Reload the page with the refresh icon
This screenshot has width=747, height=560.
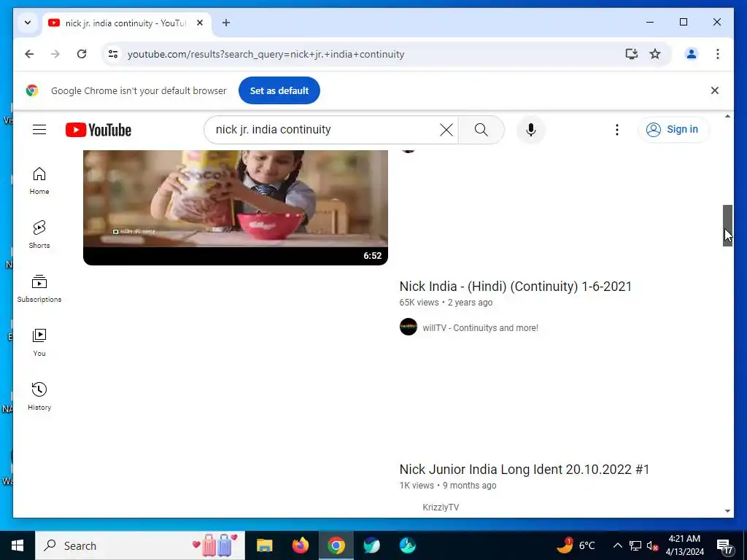82,54
